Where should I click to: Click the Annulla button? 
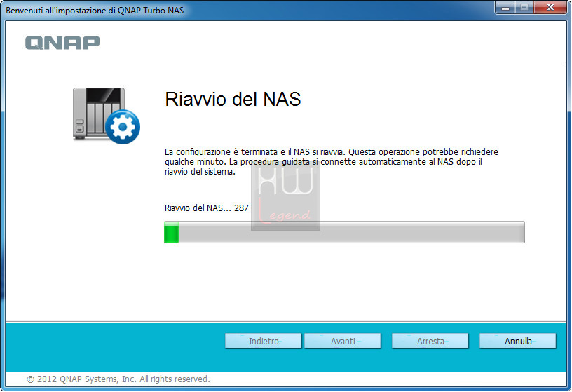[517, 341]
